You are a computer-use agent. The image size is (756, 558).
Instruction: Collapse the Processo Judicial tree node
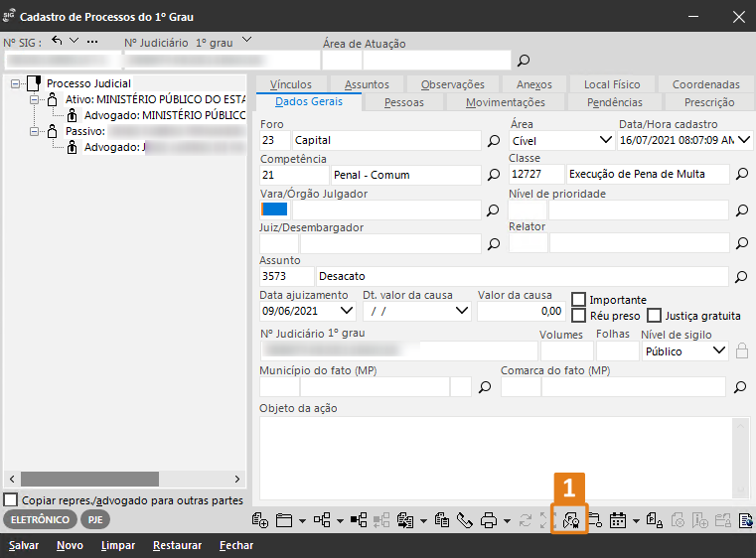point(17,84)
